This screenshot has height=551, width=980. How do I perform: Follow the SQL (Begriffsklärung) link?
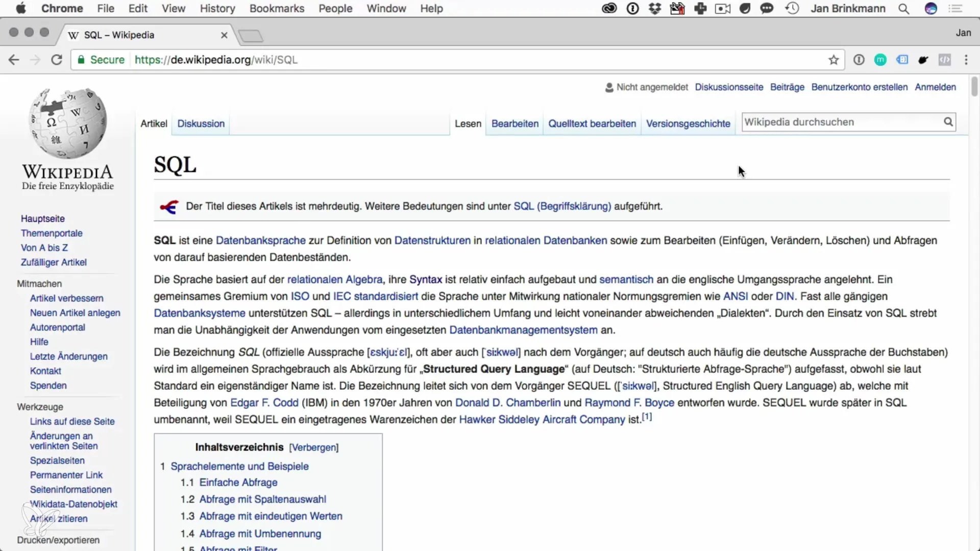pos(562,206)
